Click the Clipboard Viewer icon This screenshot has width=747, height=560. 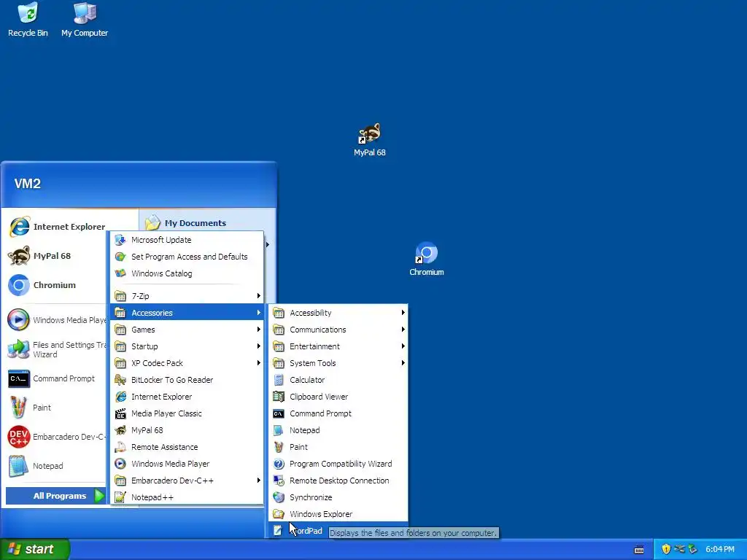279,397
